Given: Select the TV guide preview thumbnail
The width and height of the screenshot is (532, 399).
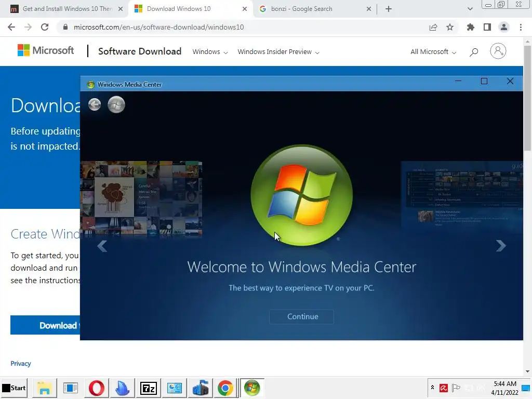Looking at the screenshot, I should tap(462, 194).
